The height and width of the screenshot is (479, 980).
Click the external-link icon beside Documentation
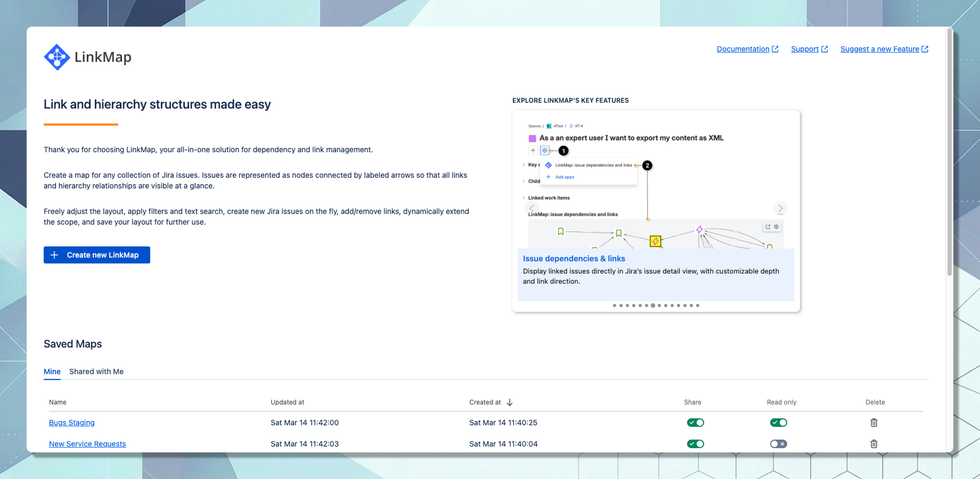click(775, 48)
